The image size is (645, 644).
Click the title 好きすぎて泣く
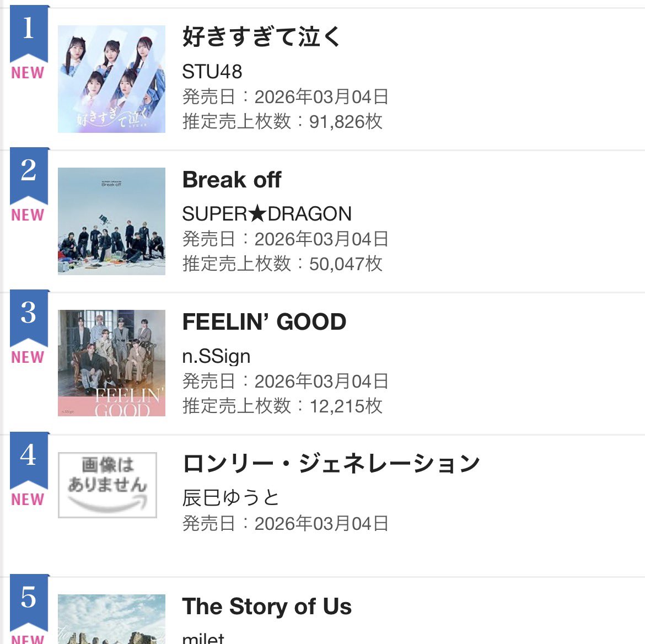[262, 37]
